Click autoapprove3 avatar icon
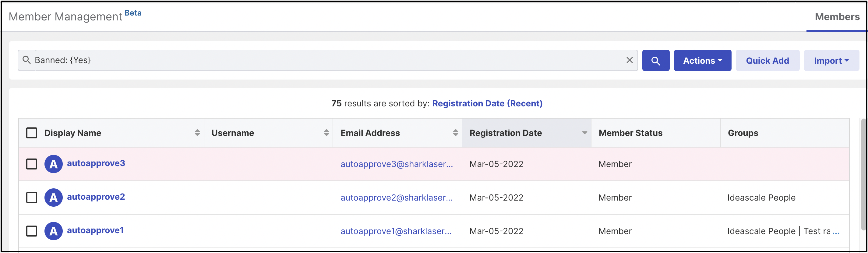The image size is (868, 253). (54, 164)
